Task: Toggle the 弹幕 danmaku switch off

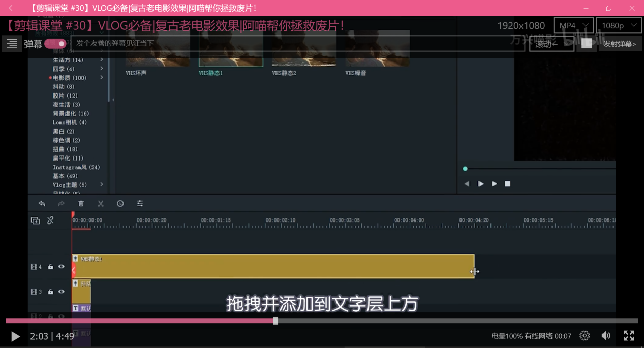Action: (x=55, y=44)
